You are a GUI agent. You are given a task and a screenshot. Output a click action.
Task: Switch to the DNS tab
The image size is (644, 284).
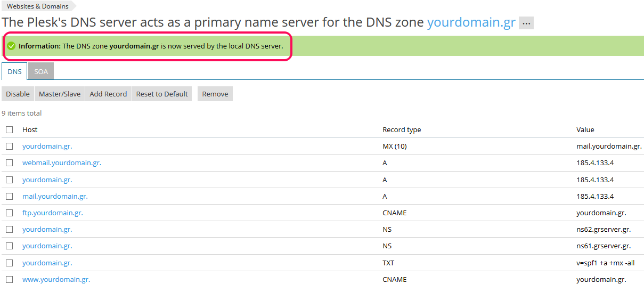[15, 71]
